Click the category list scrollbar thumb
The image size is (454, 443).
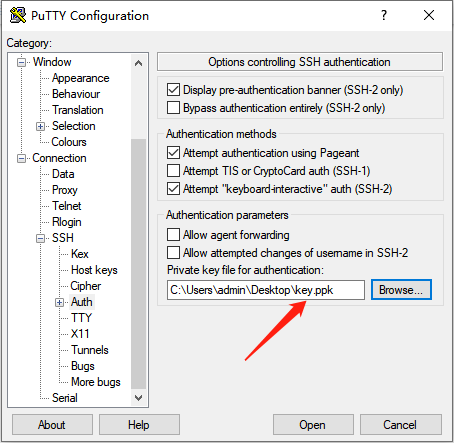pos(138,264)
